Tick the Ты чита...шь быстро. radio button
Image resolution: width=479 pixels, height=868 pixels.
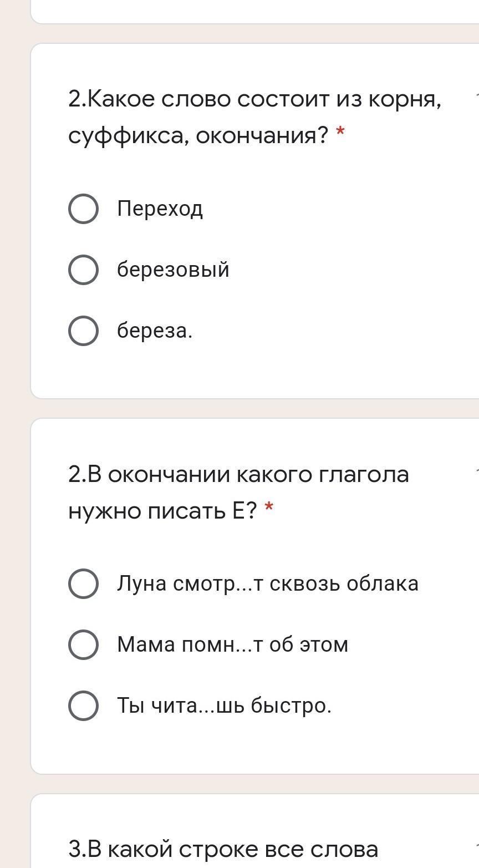point(84,705)
